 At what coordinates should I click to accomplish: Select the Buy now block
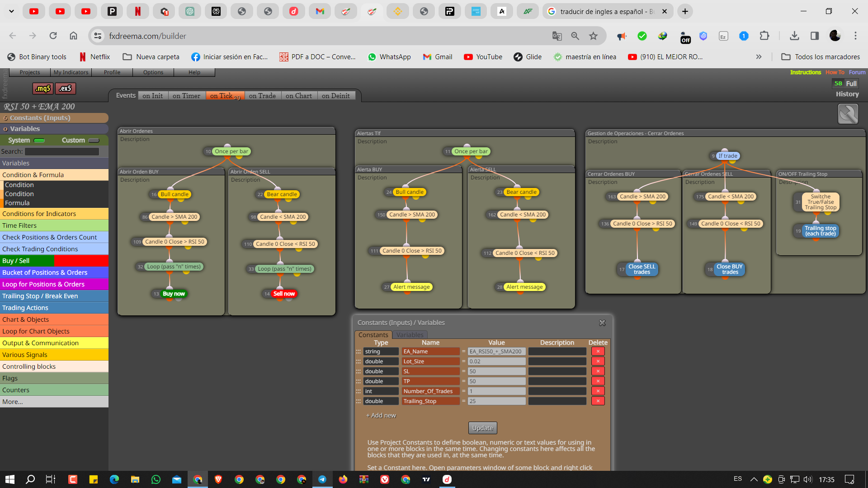point(174,294)
